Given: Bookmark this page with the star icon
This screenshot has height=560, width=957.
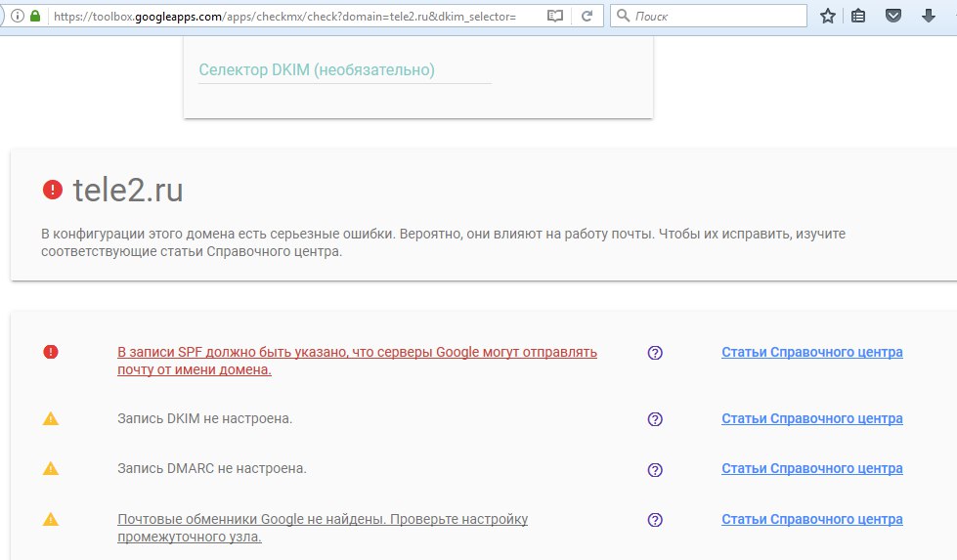Looking at the screenshot, I should click(828, 16).
